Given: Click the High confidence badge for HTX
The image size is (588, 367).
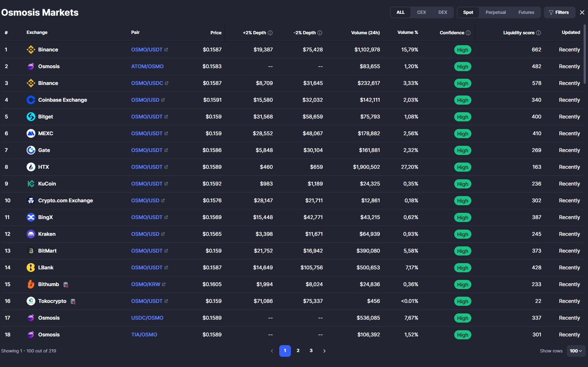Looking at the screenshot, I should [x=463, y=167].
